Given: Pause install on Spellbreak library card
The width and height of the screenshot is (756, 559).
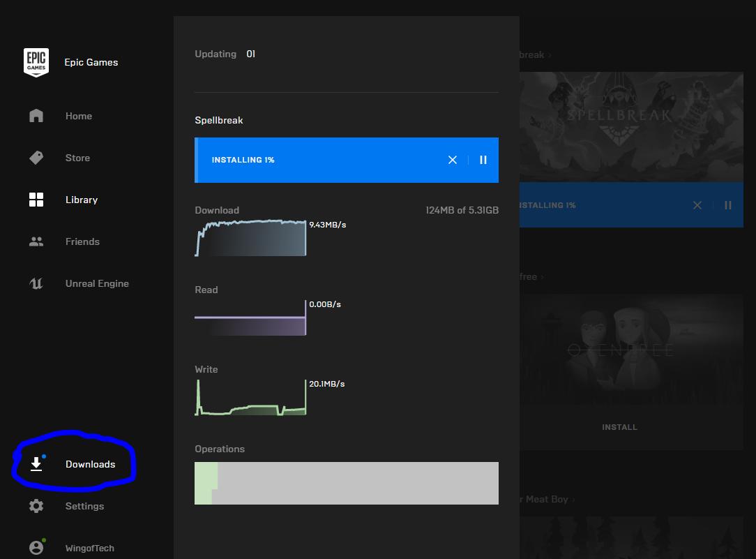Looking at the screenshot, I should click(728, 205).
